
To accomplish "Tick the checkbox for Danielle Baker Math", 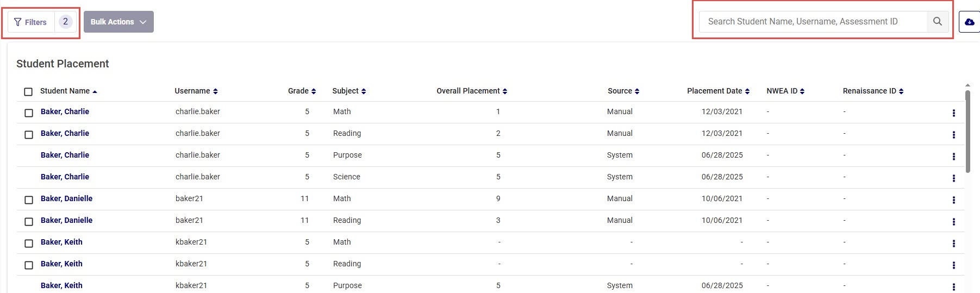I will pyautogui.click(x=29, y=200).
